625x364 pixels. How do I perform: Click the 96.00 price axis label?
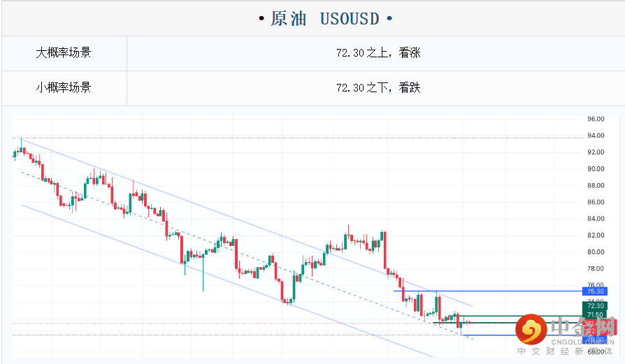[596, 119]
